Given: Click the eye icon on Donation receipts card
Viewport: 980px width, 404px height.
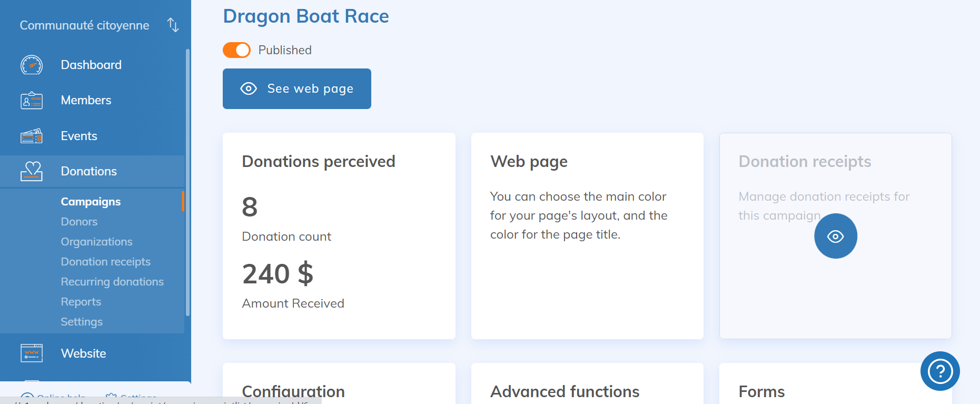Looking at the screenshot, I should [x=835, y=236].
